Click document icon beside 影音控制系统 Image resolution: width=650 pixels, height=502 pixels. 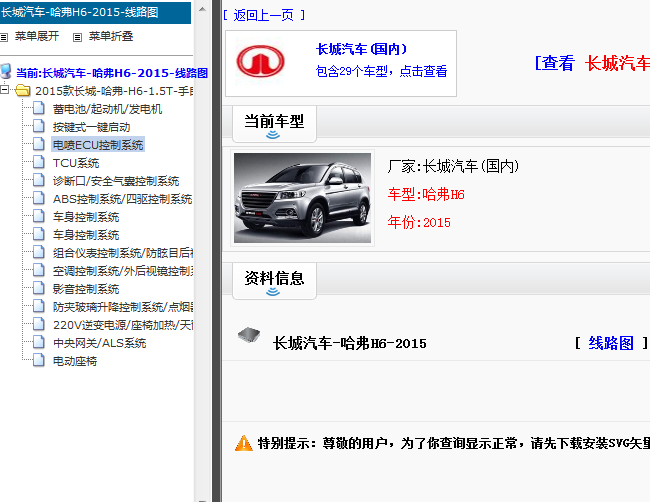[39, 288]
